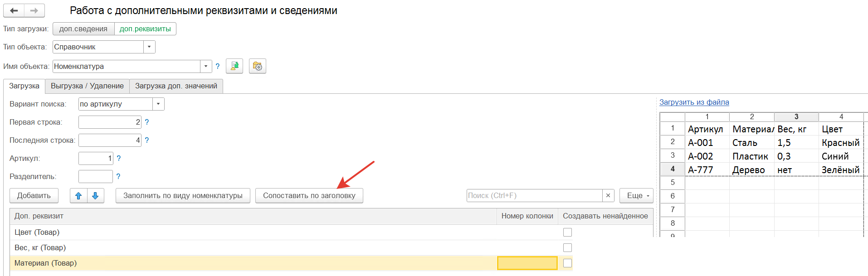The image size is (868, 276).
Task: Click the forward navigation arrow
Action: coord(34,10)
